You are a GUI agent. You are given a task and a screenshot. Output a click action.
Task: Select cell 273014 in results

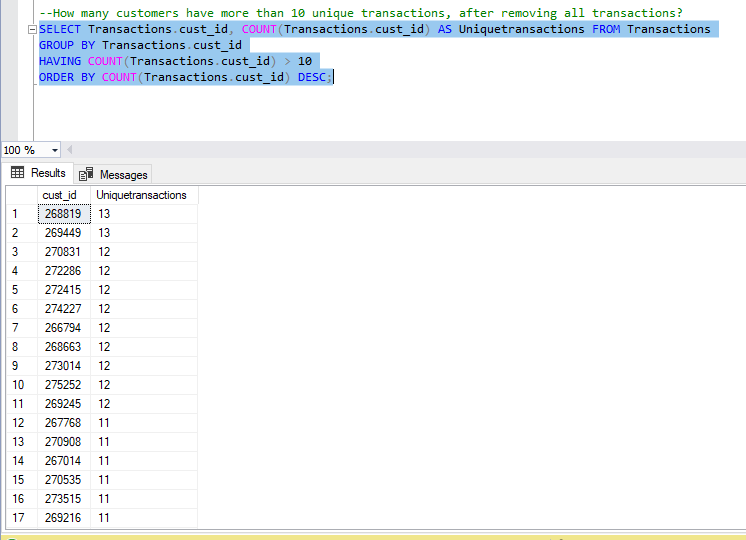coord(64,366)
